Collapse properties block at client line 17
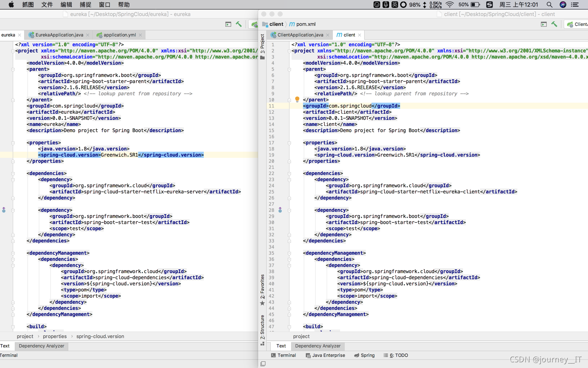Image resolution: width=588 pixels, height=368 pixels. coord(289,143)
